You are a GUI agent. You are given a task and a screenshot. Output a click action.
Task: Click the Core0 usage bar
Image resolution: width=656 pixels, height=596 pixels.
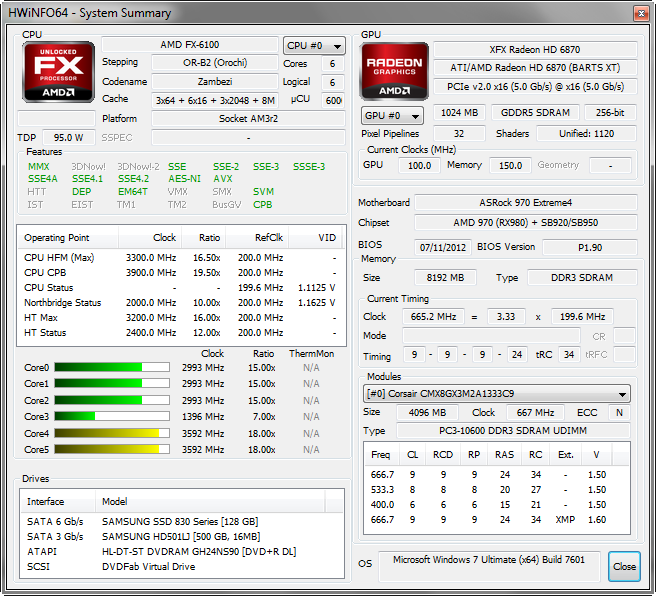click(112, 367)
